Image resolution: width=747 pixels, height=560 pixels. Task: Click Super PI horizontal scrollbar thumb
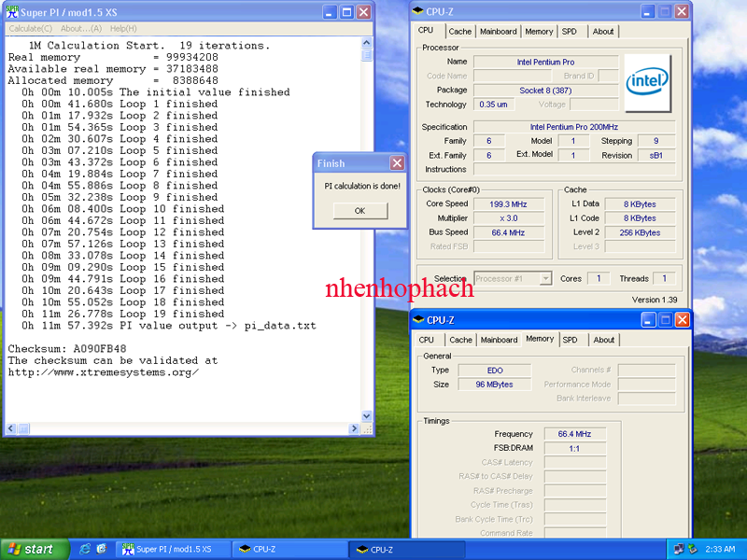pyautogui.click(x=23, y=428)
